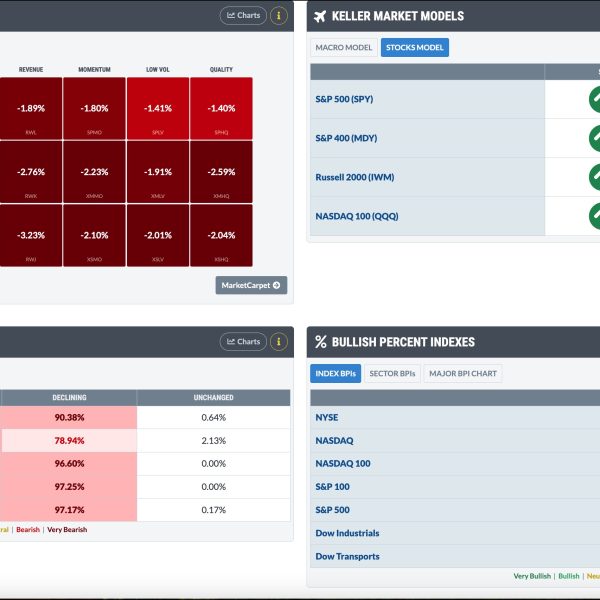Click the 78.94% declining value
Screen dimensions: 600x600
coord(69,441)
